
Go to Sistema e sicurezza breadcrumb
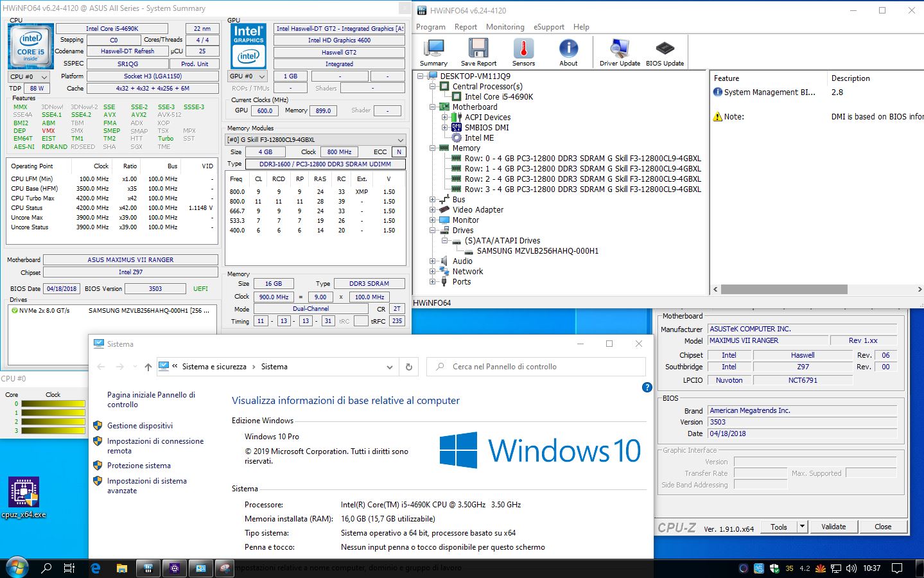coord(214,367)
